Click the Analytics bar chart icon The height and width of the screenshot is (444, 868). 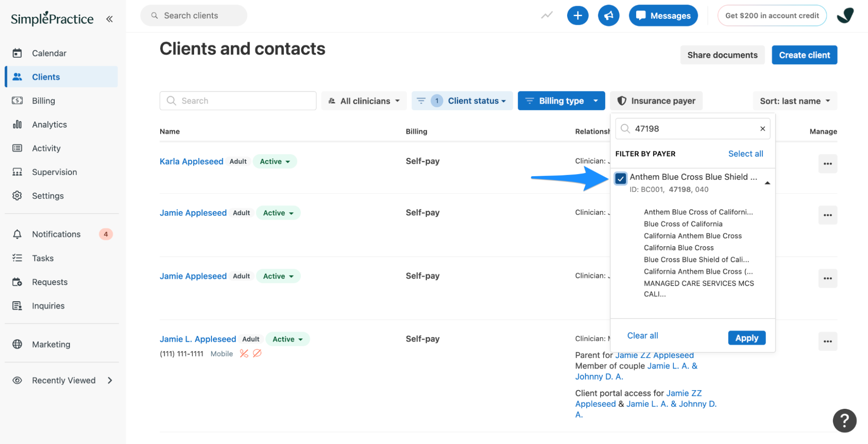click(x=17, y=125)
